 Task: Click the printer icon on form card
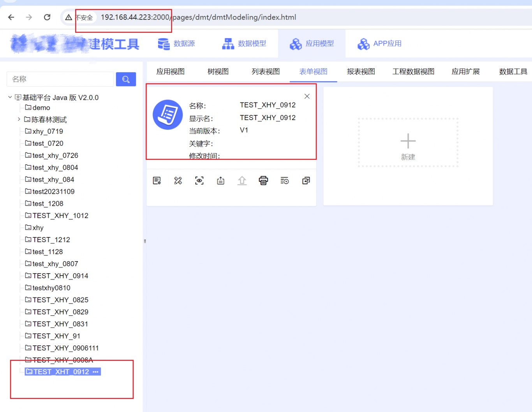[x=263, y=180]
